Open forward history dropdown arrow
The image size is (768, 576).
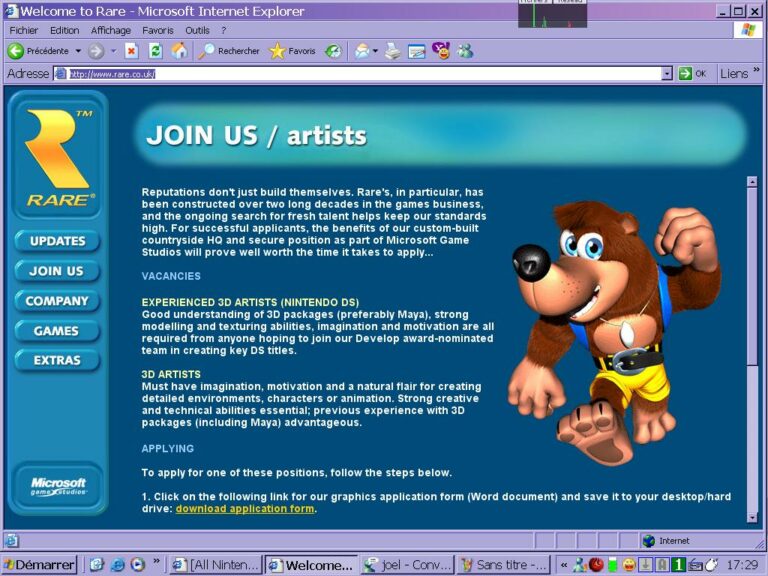[x=113, y=51]
